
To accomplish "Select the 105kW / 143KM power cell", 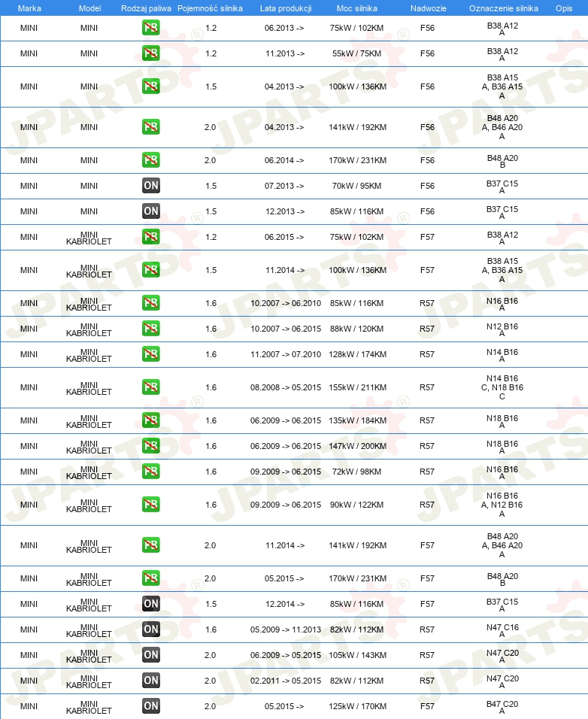I will 357,655.
